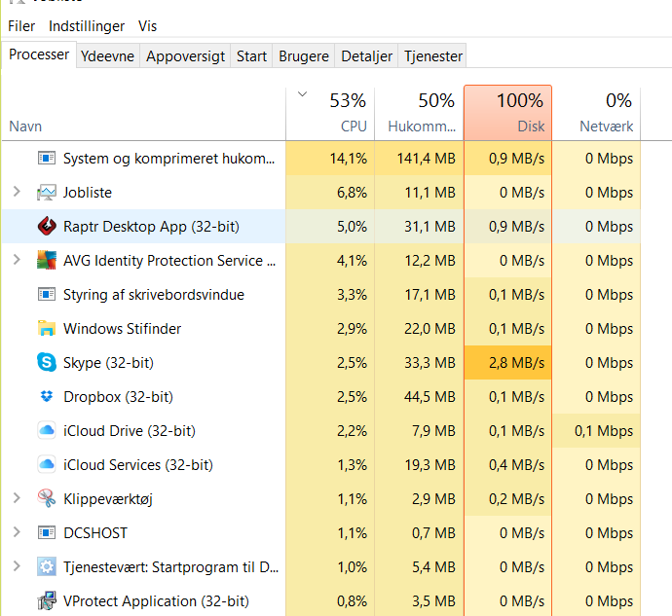Image resolution: width=672 pixels, height=616 pixels.
Task: Open the Detaljer tab
Action: (365, 56)
